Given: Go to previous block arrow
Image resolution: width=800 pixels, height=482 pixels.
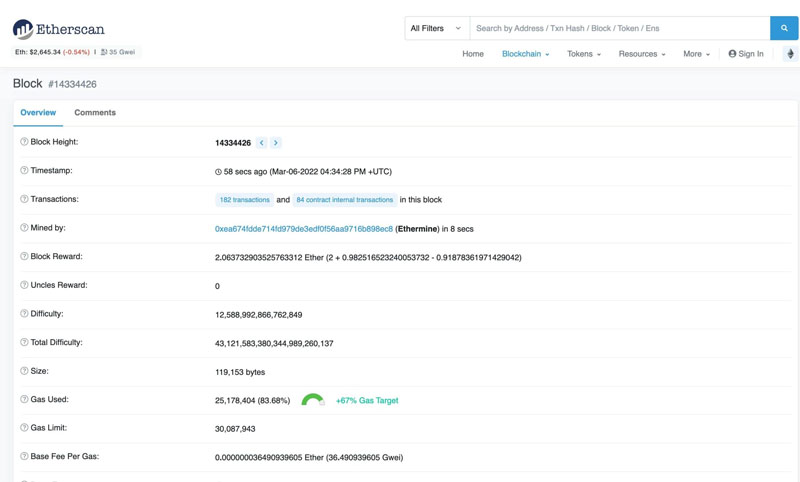Looking at the screenshot, I should pyautogui.click(x=262, y=143).
